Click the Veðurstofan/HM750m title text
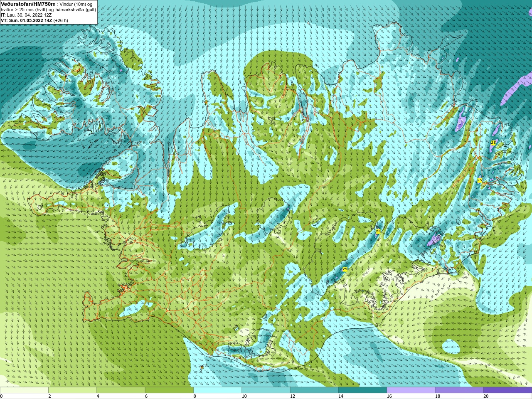This screenshot has height=399, width=532. click(x=28, y=4)
